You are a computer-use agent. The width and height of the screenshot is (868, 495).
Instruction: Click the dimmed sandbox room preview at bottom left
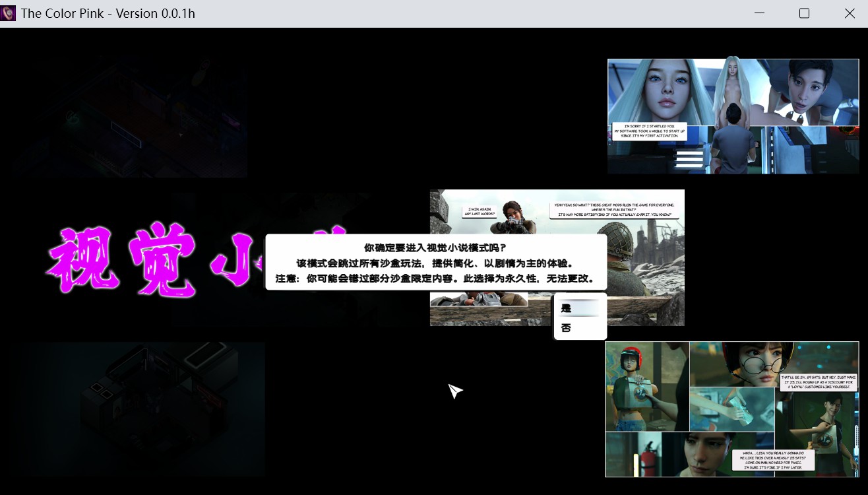point(137,408)
